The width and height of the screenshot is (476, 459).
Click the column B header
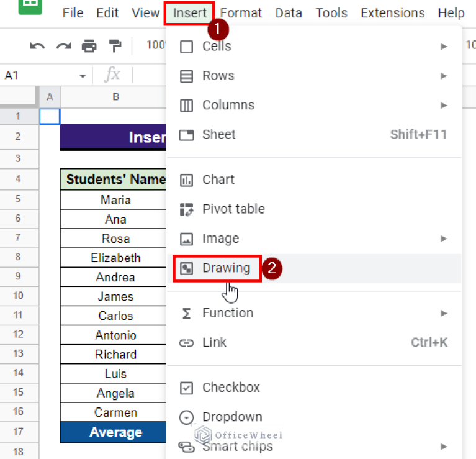115,97
